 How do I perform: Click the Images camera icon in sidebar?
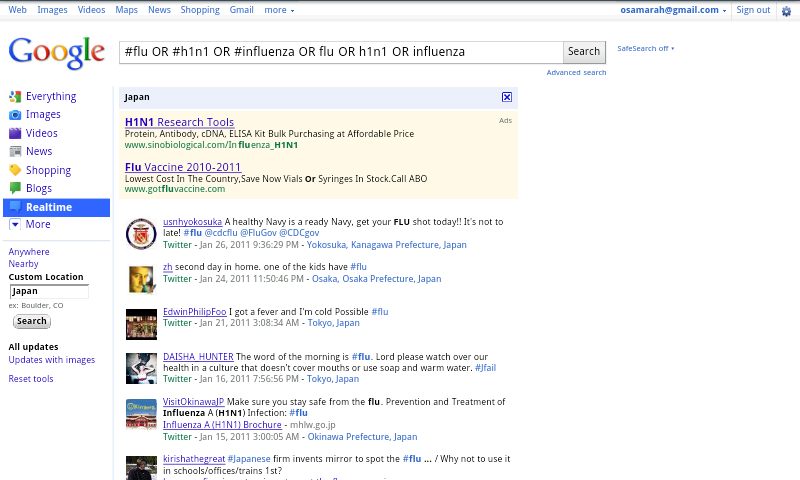pos(15,115)
